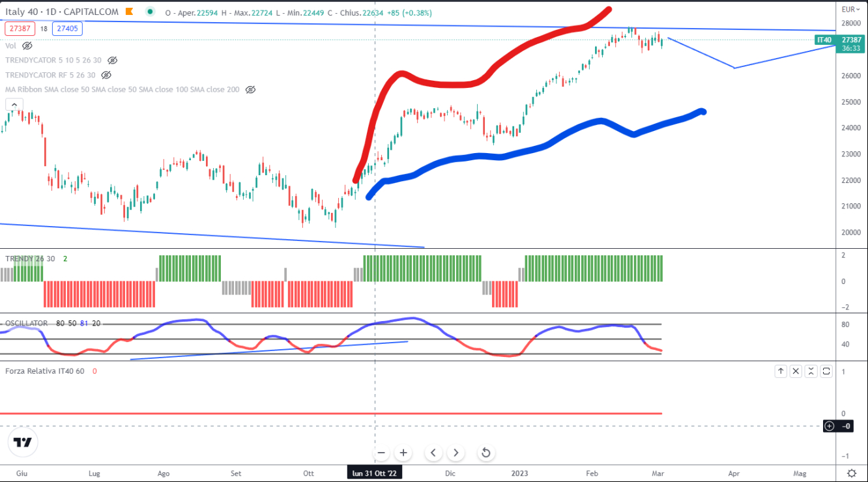This screenshot has width=868, height=482.
Task: Click the Dic label on the time axis
Action: [x=449, y=474]
